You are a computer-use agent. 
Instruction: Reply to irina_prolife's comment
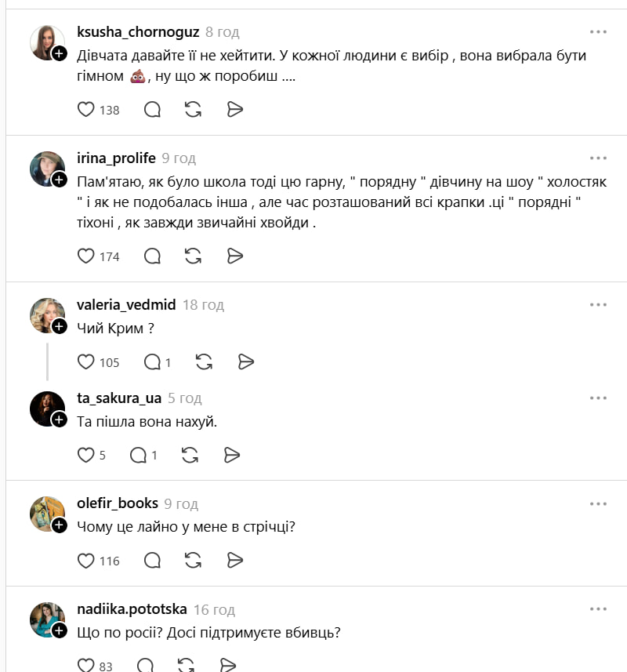153,256
